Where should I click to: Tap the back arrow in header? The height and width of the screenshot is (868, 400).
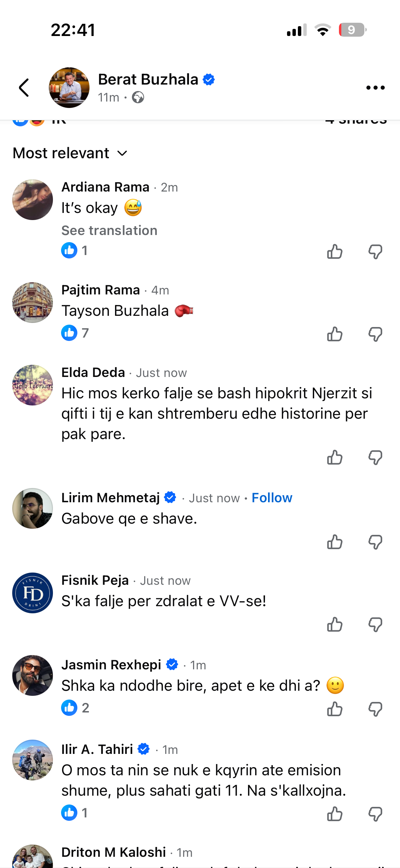24,88
